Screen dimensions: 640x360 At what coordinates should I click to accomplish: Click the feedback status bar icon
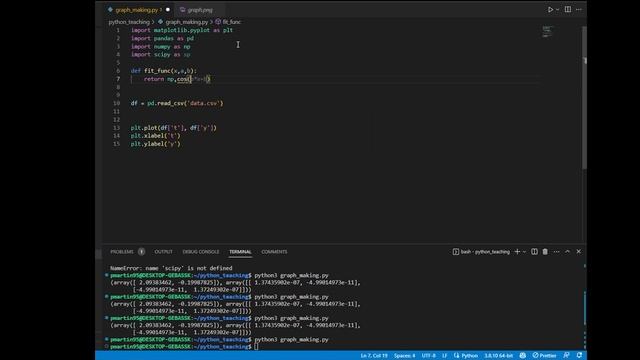(x=566, y=356)
